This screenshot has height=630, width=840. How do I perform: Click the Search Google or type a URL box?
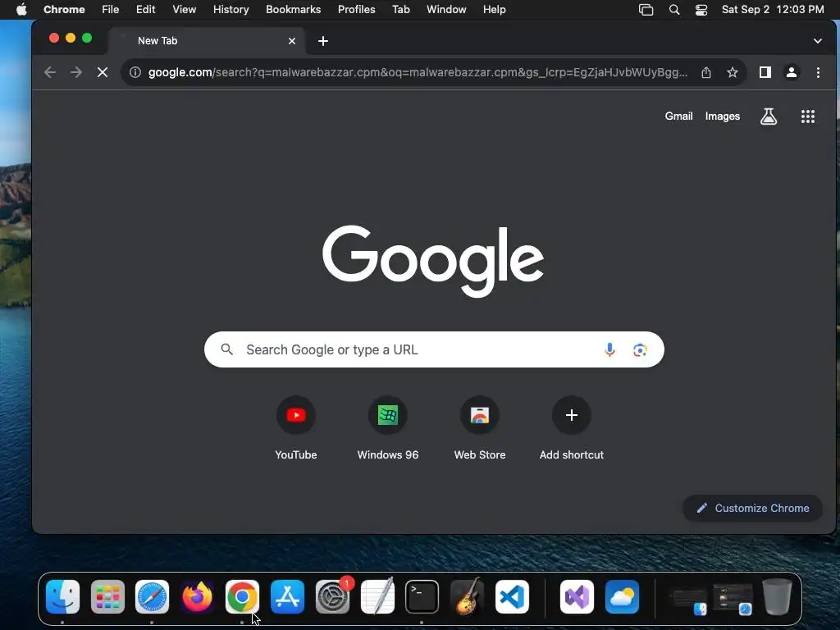[434, 349]
